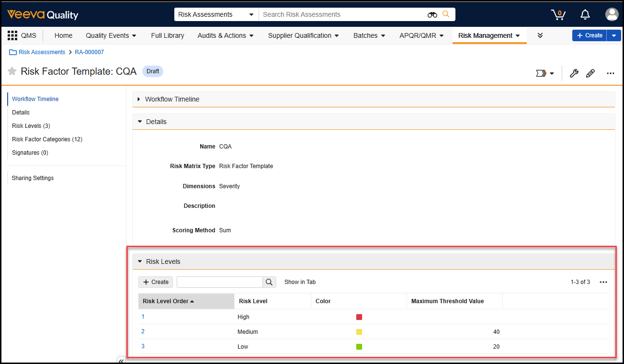Screen dimensions: 624x364
Task: Open the Audits & Actions tab
Action: (226, 35)
